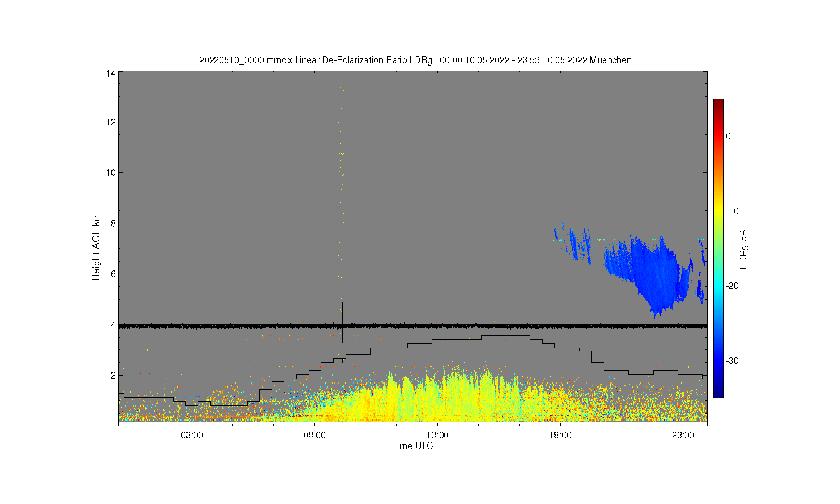Click the -10 dB colorbar tick label
840x504 pixels.
pos(732,211)
